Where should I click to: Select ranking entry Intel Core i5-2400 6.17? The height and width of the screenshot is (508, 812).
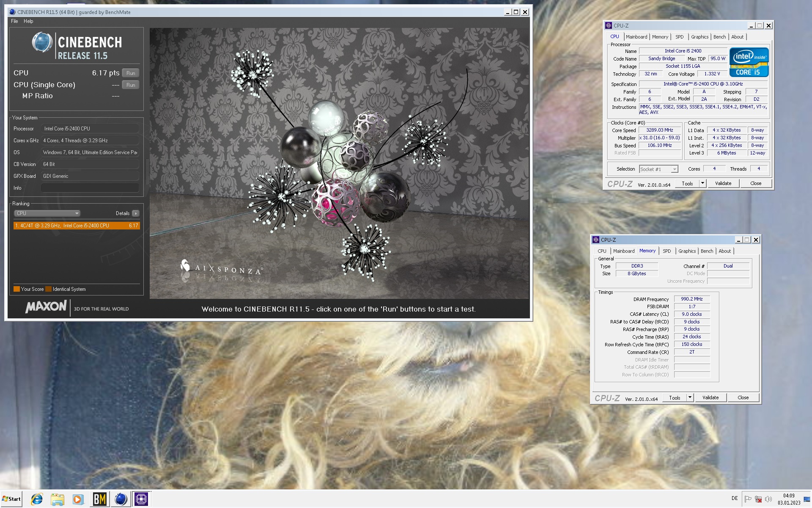point(77,226)
